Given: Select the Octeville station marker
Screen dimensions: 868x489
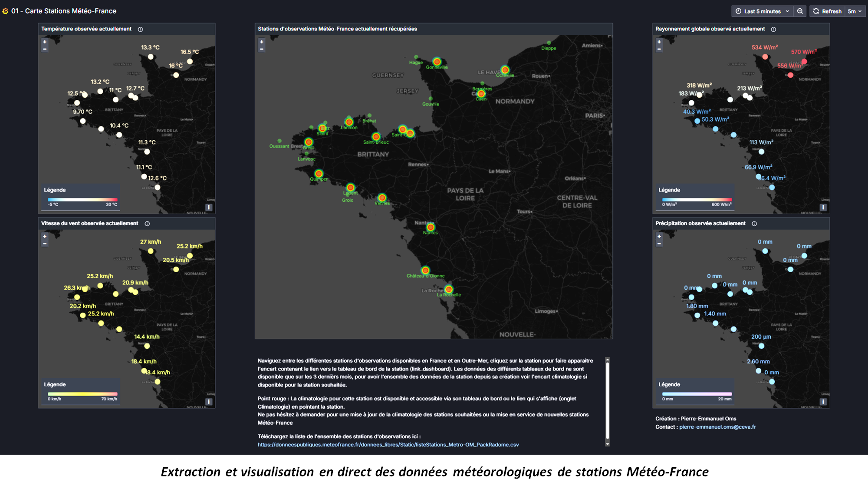Looking at the screenshot, I should click(505, 70).
